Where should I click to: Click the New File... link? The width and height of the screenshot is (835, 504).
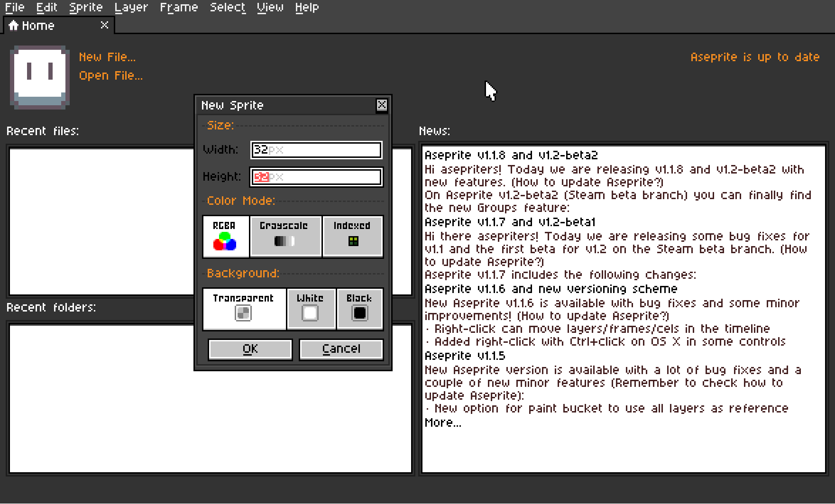[x=107, y=57]
